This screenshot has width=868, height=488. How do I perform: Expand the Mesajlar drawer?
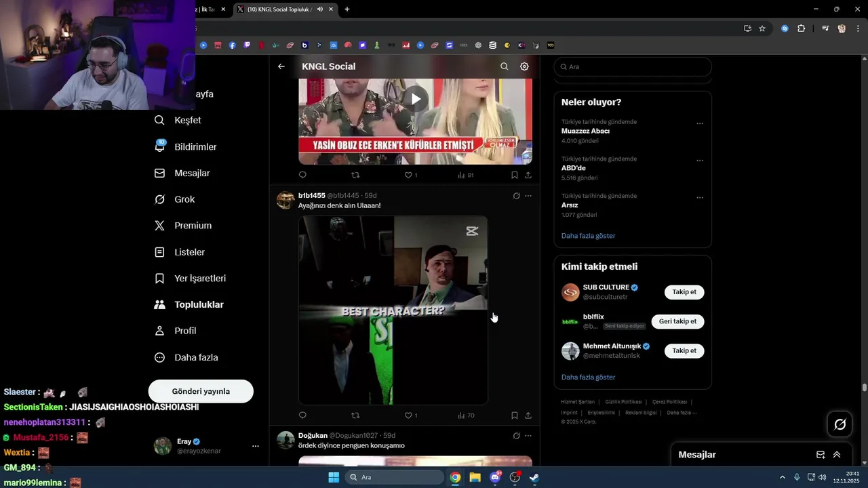[837, 455]
